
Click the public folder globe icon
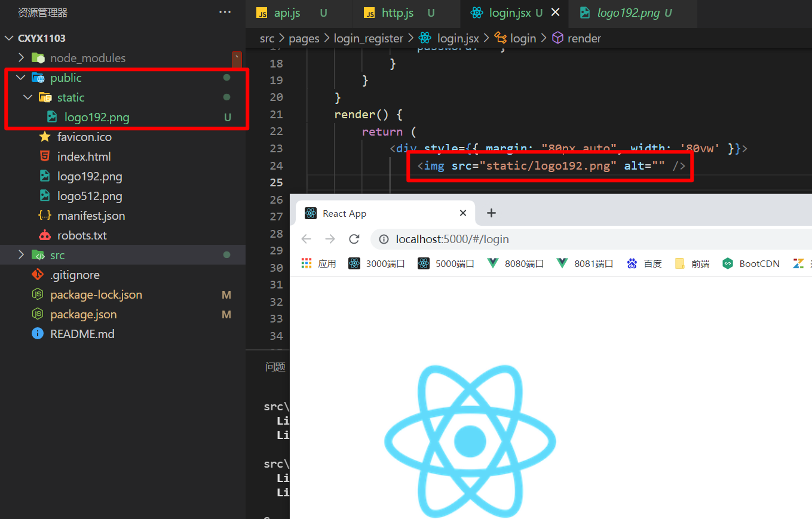pos(38,78)
